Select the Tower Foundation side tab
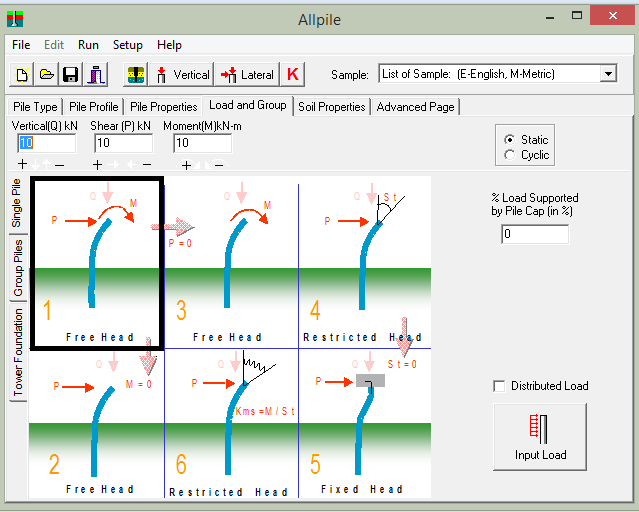This screenshot has width=639, height=512. [18, 352]
